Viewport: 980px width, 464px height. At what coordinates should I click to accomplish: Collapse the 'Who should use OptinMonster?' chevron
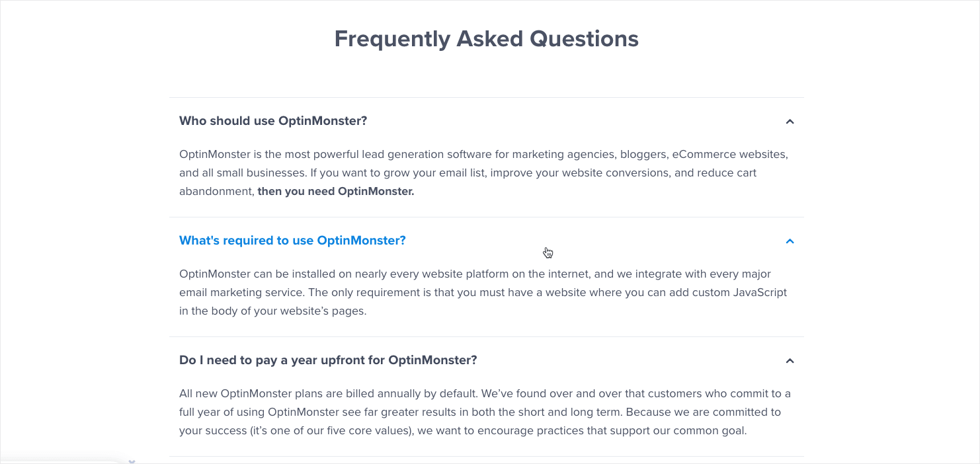[x=789, y=122]
